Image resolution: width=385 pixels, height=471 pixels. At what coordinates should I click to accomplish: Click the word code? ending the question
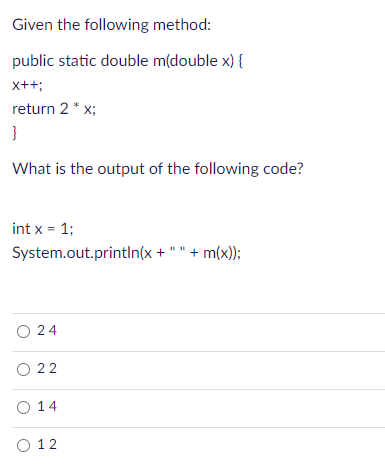click(x=284, y=169)
